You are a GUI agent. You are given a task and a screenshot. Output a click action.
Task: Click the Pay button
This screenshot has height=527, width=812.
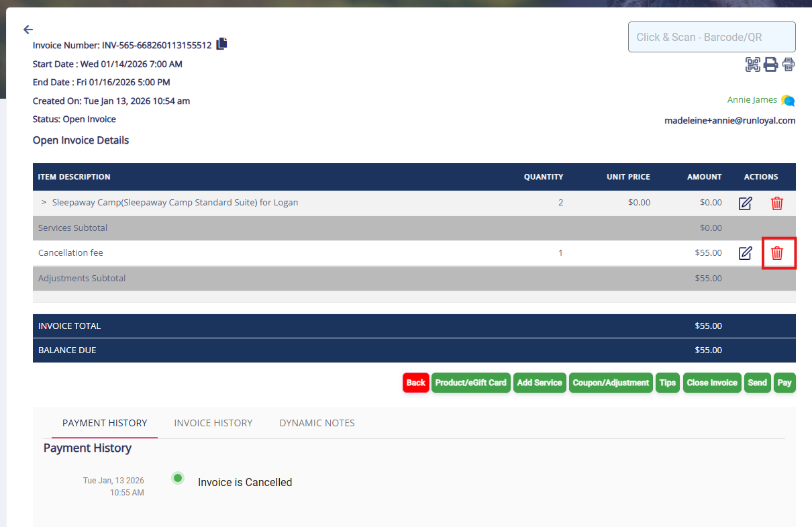pyautogui.click(x=784, y=383)
